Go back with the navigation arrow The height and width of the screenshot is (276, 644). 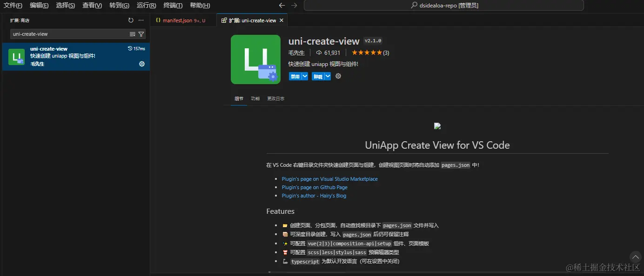(x=282, y=6)
